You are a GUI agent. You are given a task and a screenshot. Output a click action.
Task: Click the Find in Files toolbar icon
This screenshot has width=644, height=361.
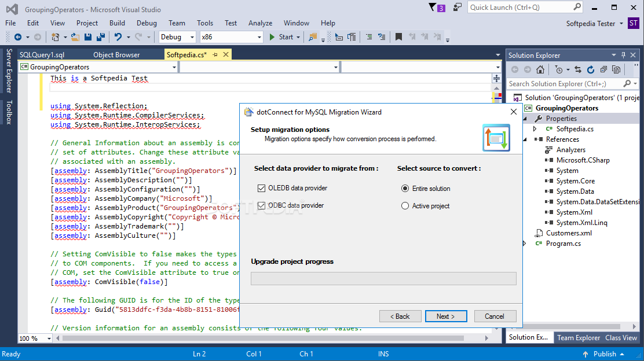[313, 37]
